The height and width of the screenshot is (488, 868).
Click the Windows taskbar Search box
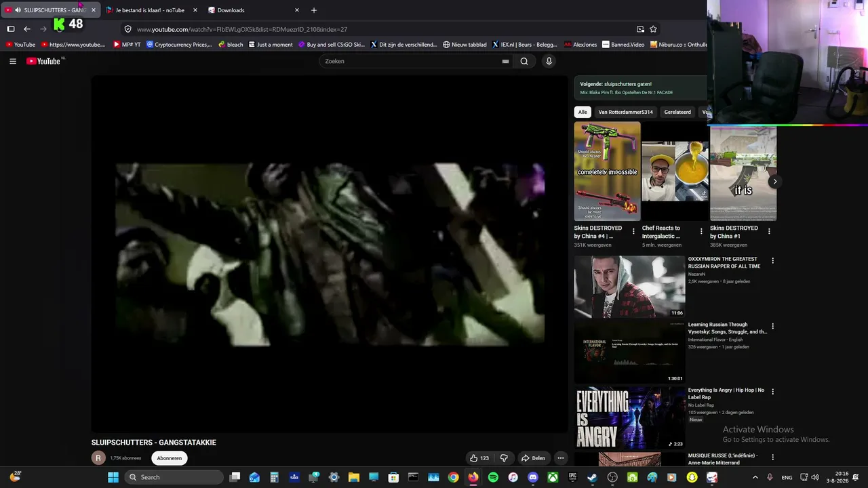[x=174, y=477]
